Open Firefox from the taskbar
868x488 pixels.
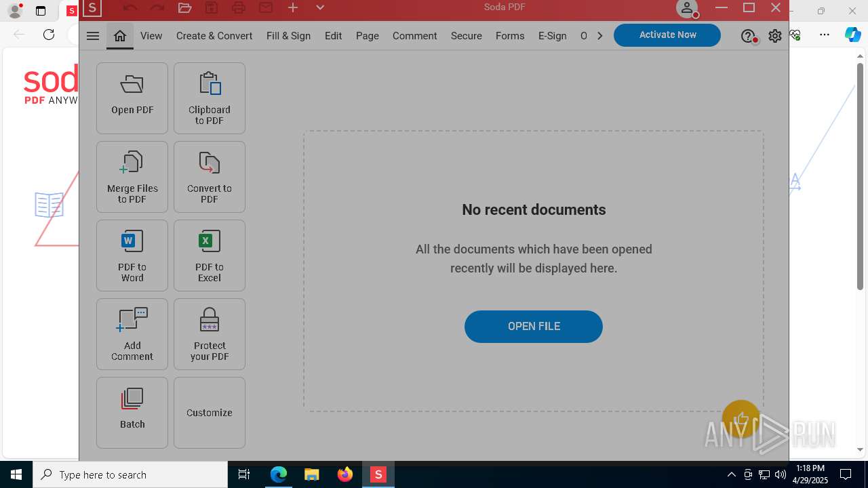[x=345, y=474]
